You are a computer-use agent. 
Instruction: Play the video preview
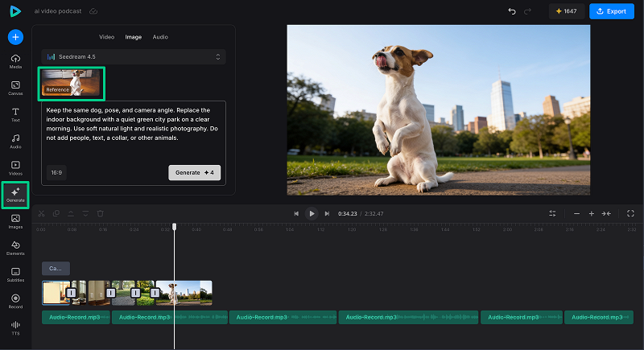(x=312, y=213)
